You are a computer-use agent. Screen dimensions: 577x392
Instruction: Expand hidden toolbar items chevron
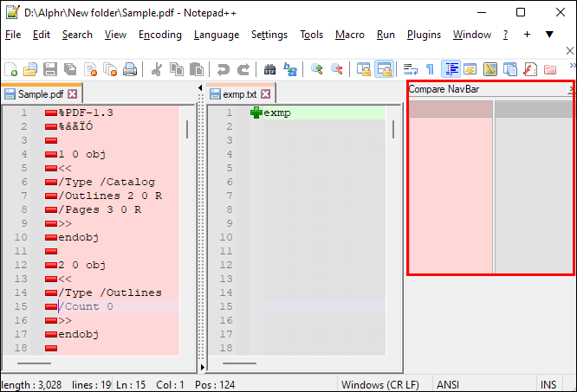[573, 66]
